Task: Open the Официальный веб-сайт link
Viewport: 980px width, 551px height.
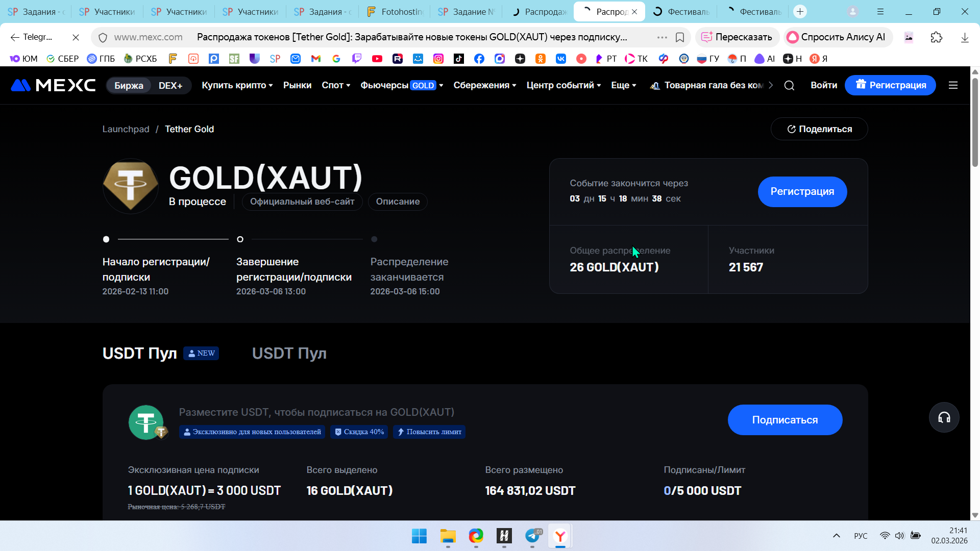Action: pos(302,202)
